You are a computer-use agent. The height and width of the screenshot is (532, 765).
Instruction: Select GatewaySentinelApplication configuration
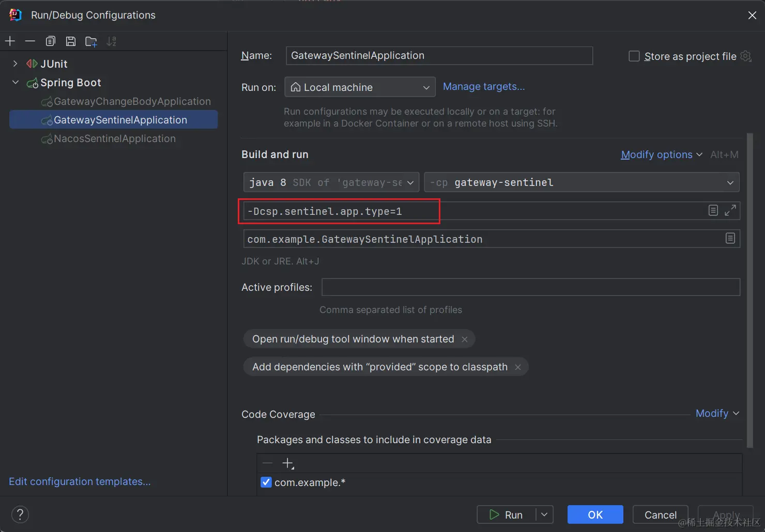(113, 120)
